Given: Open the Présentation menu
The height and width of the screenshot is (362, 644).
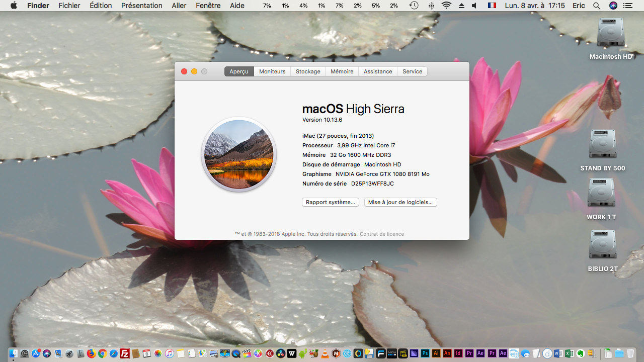Looking at the screenshot, I should point(142,6).
